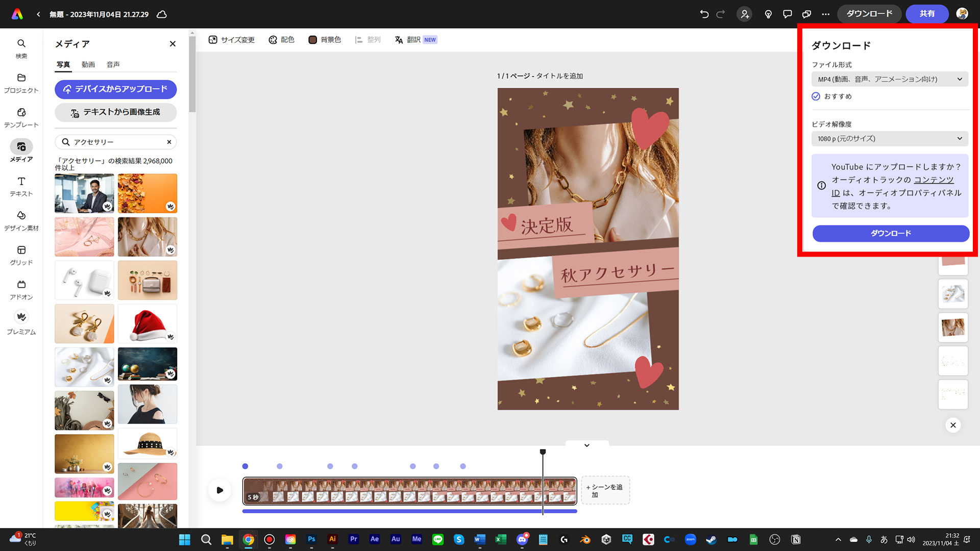Open the プレミアム panel
Viewport: 980px width, 551px height.
(x=21, y=321)
